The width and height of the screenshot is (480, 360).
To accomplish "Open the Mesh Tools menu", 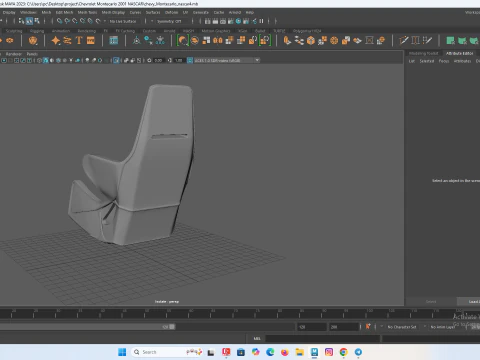I will (87, 12).
